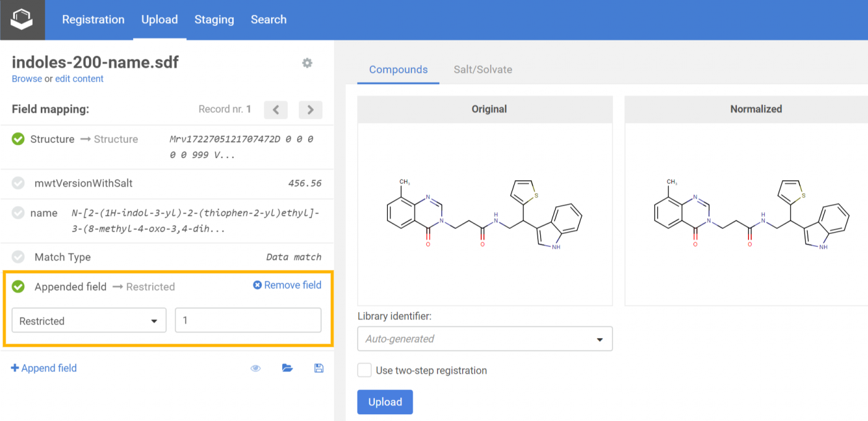The height and width of the screenshot is (421, 868).
Task: Enable the mwtVersionWithSalt field checkmark
Action: pyautogui.click(x=19, y=183)
